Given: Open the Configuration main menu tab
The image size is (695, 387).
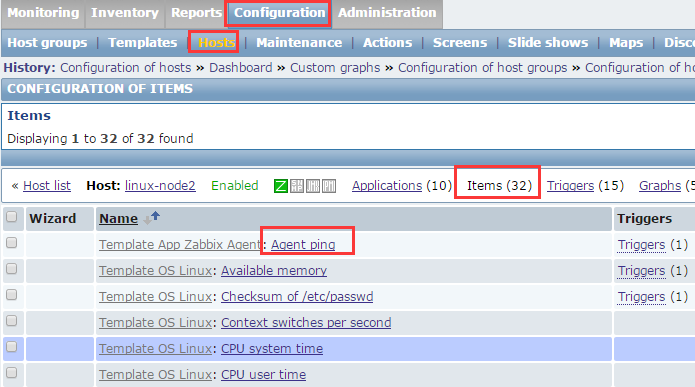Looking at the screenshot, I should [x=279, y=13].
